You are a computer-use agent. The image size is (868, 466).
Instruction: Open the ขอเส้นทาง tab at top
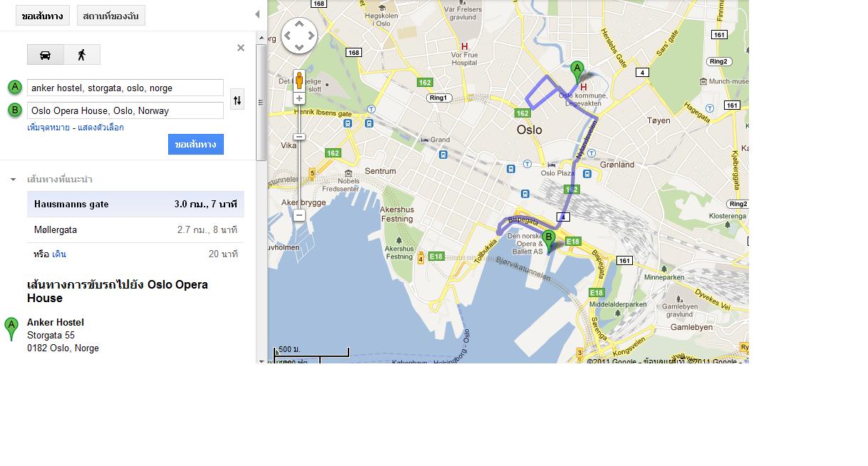(x=43, y=16)
